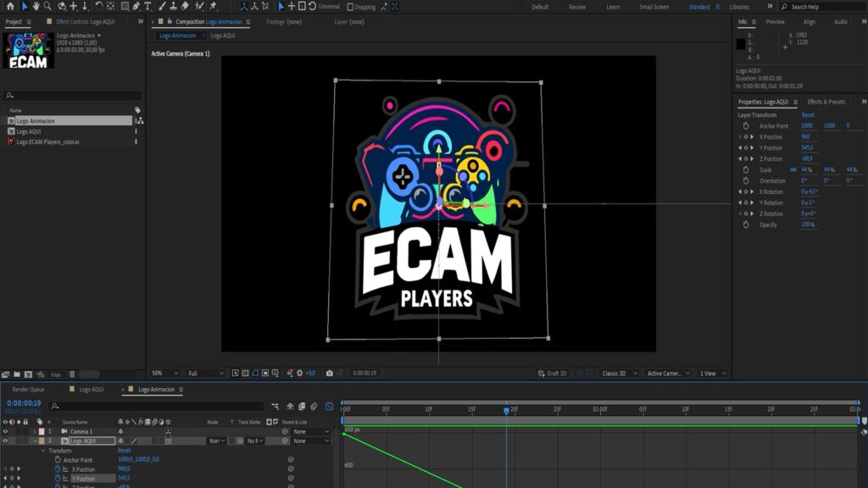Select the Zoom tool
The height and width of the screenshot is (488, 868).
47,6
